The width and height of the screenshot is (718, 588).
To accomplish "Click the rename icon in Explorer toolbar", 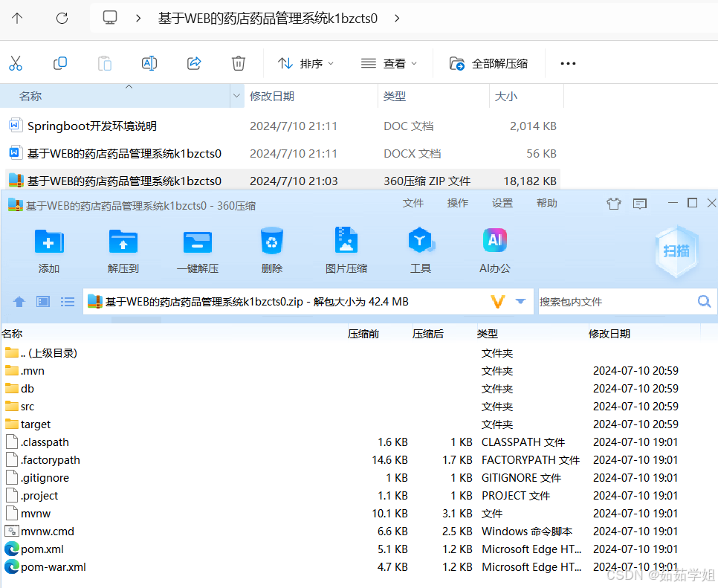I will [x=149, y=63].
